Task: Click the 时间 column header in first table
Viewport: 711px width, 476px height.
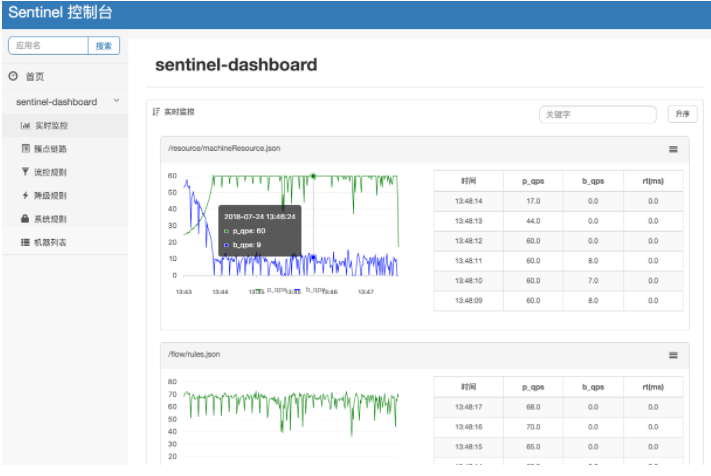Action: pos(468,181)
